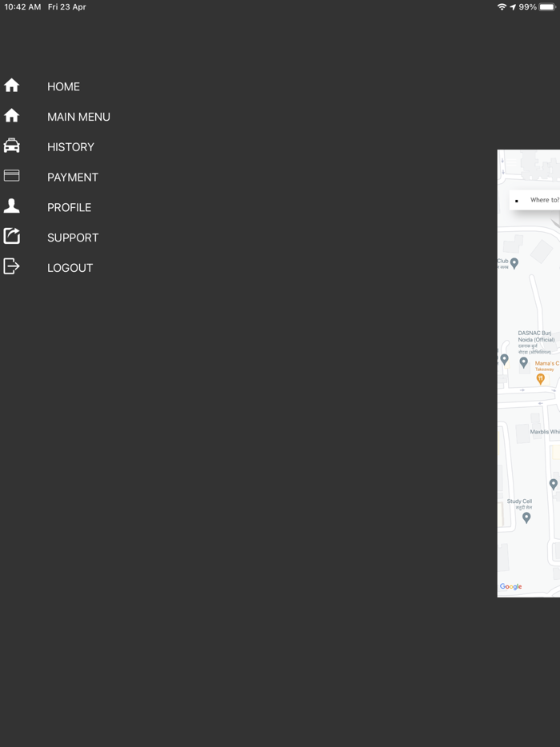Image resolution: width=560 pixels, height=747 pixels.
Task: Tap the house icon beside MAIN MENU
Action: tap(11, 116)
